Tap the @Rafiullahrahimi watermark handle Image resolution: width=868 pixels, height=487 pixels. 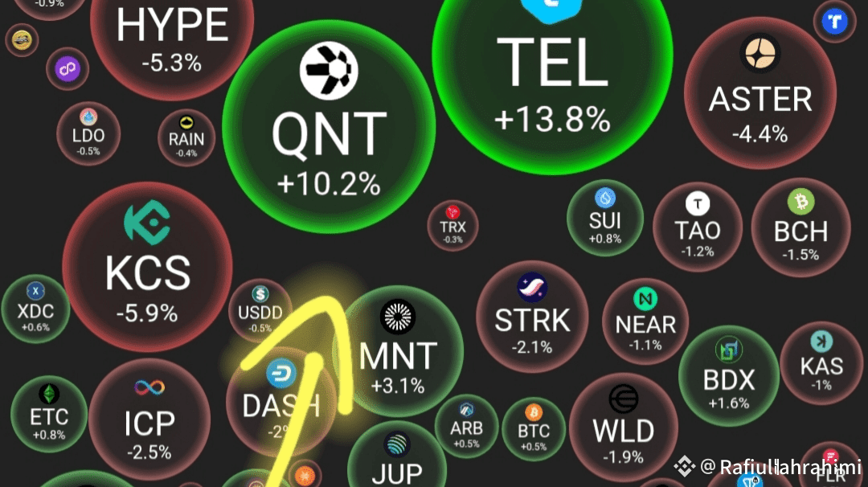[x=780, y=467]
